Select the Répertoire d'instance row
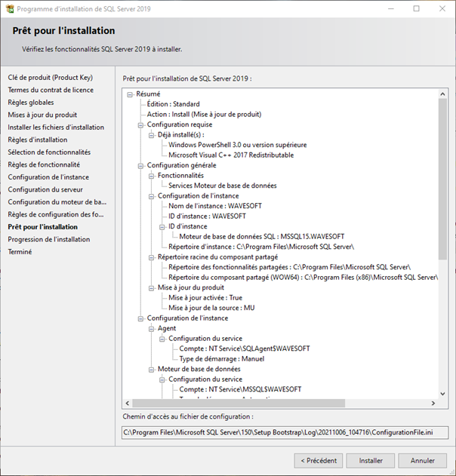This screenshot has height=476, width=456. pyautogui.click(x=261, y=247)
